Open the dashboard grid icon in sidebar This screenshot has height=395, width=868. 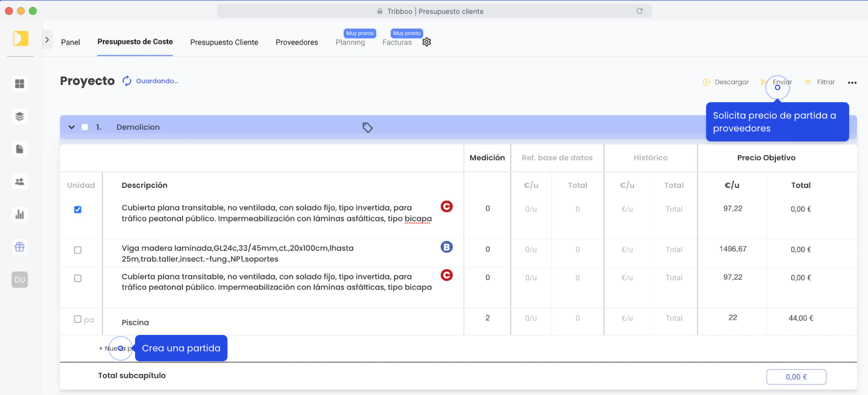pyautogui.click(x=20, y=84)
